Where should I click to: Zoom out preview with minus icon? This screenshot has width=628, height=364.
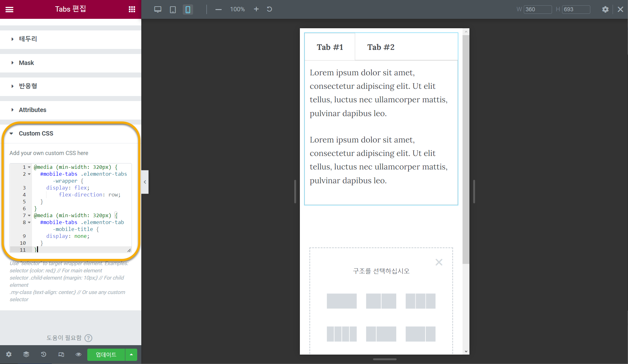(x=219, y=9)
